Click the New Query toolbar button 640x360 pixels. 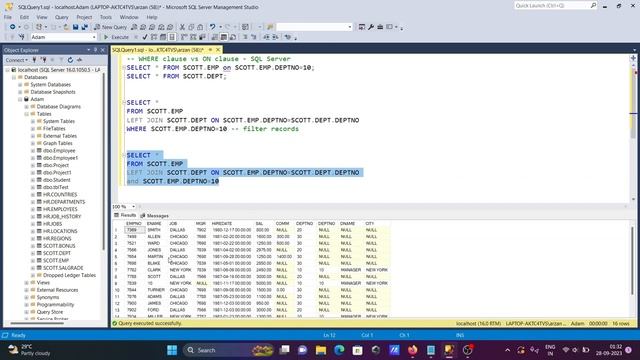pyautogui.click(x=110, y=27)
